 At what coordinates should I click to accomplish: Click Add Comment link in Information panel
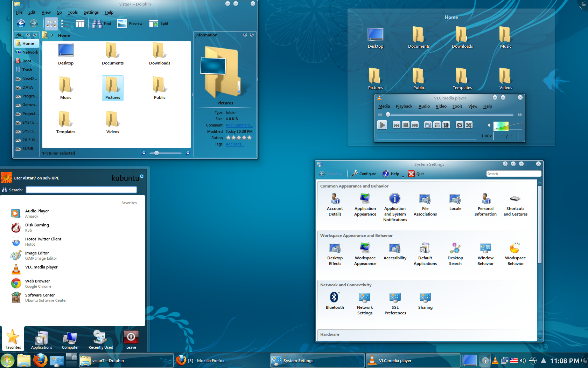[239, 125]
